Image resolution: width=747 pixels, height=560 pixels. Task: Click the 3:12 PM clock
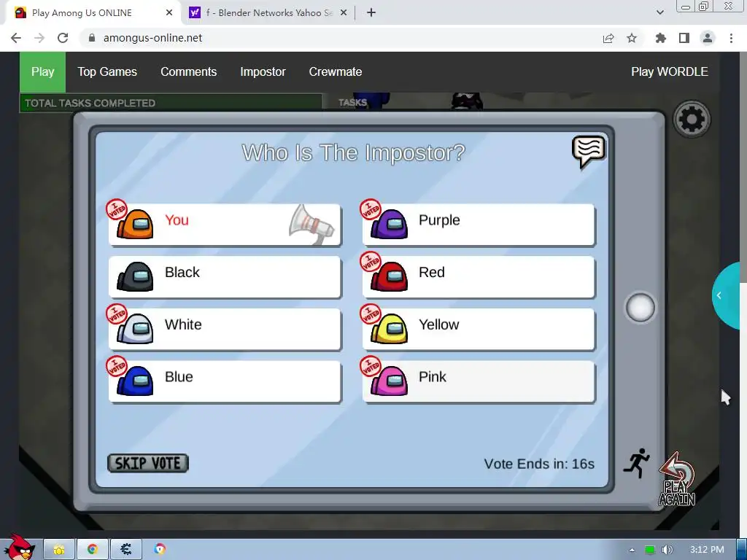coord(707,550)
